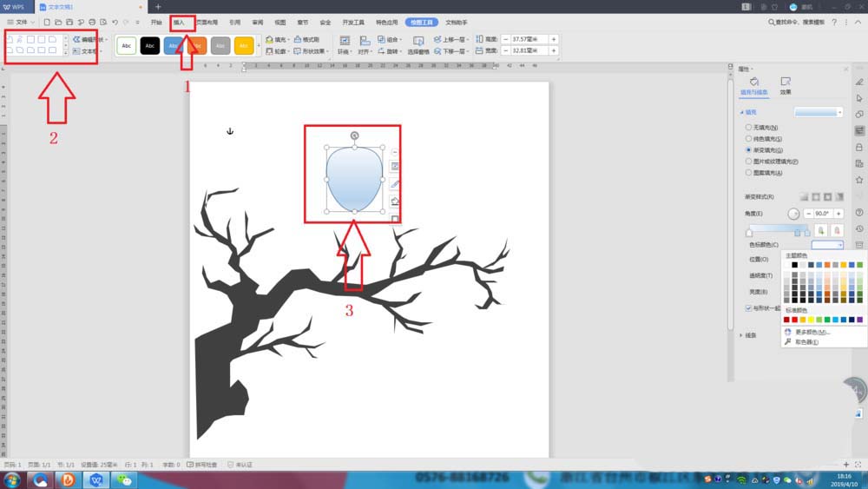
Task: Open the 旋转 rotate dropdown
Action: click(390, 51)
